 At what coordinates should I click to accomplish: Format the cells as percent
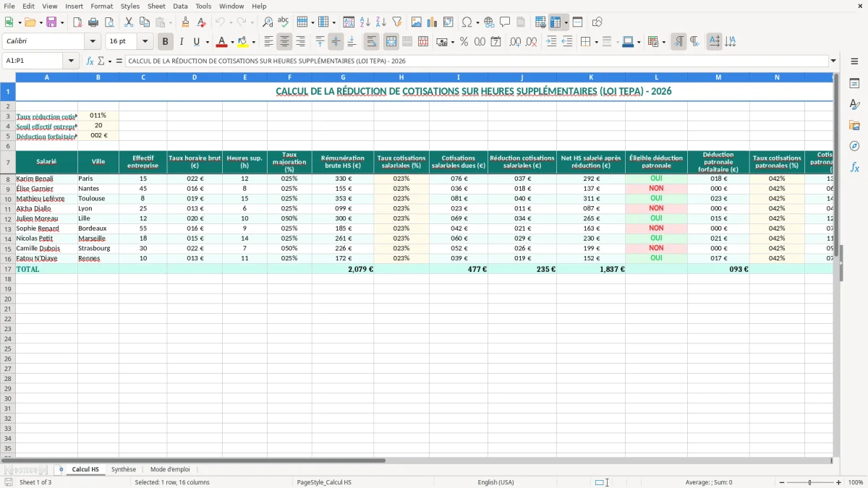click(464, 42)
